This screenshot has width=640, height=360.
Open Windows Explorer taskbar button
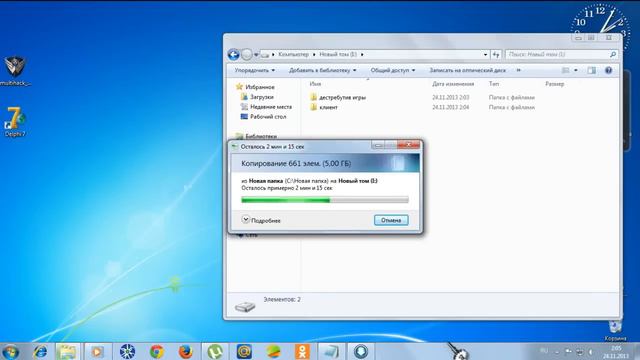pos(67,351)
